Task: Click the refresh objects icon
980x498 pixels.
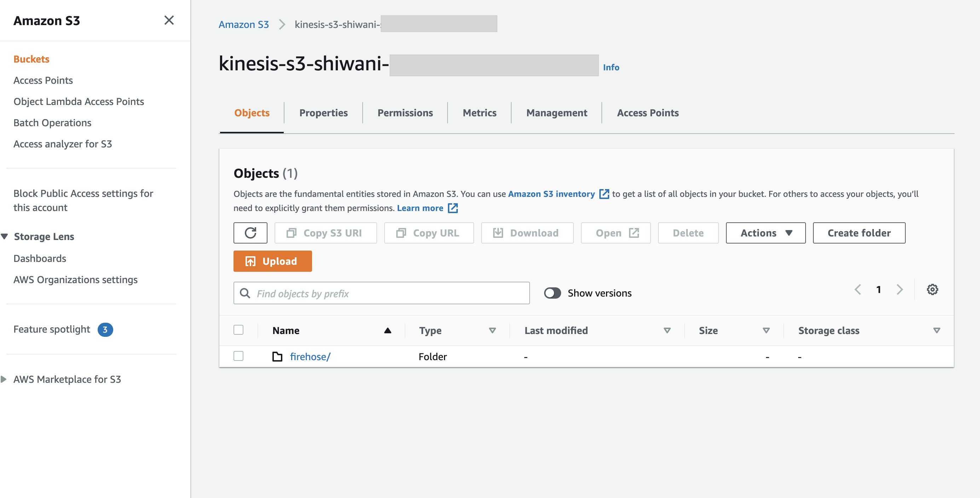Action: [251, 233]
